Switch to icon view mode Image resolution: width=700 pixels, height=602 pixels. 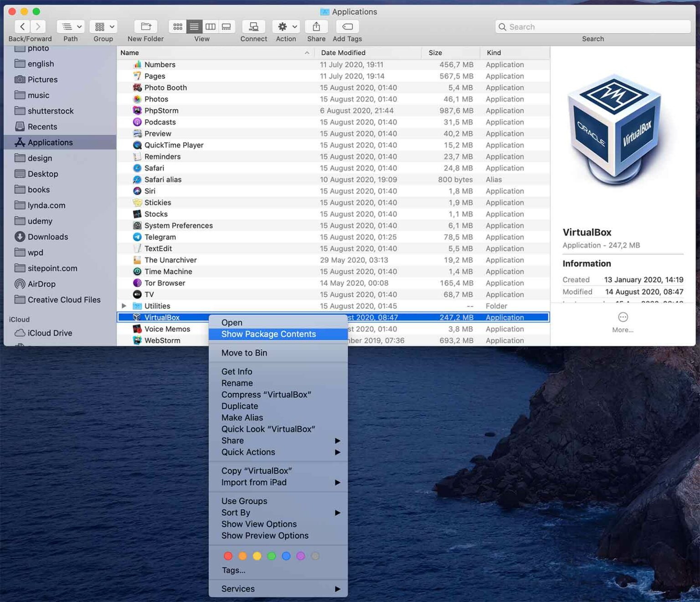(x=177, y=26)
